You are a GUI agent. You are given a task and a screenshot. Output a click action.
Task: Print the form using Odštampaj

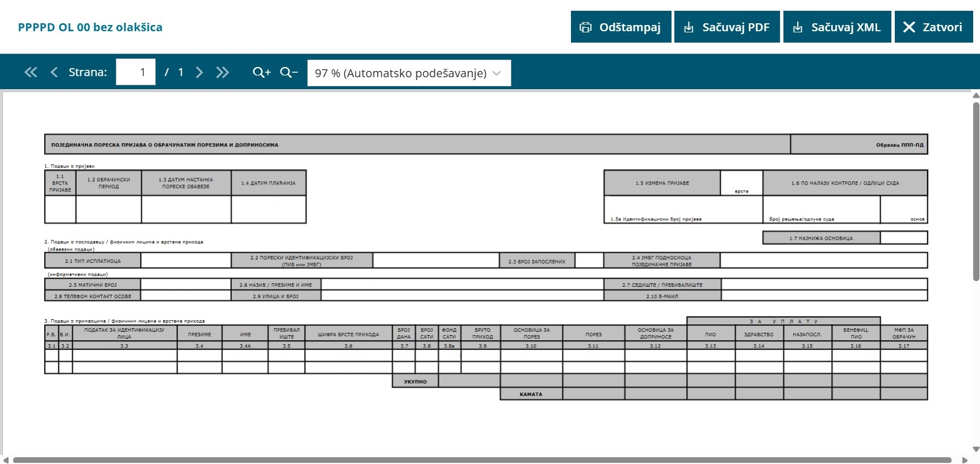point(620,27)
